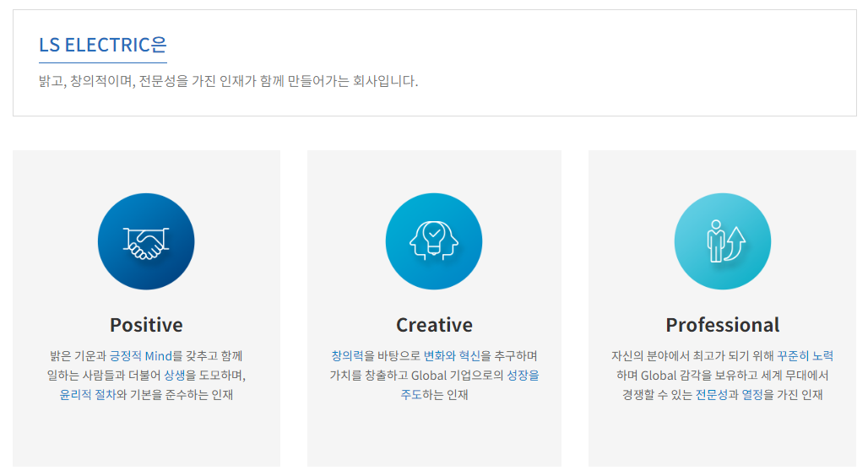Click the Positive handshake circle icon
The width and height of the screenshot is (868, 476).
(x=146, y=241)
